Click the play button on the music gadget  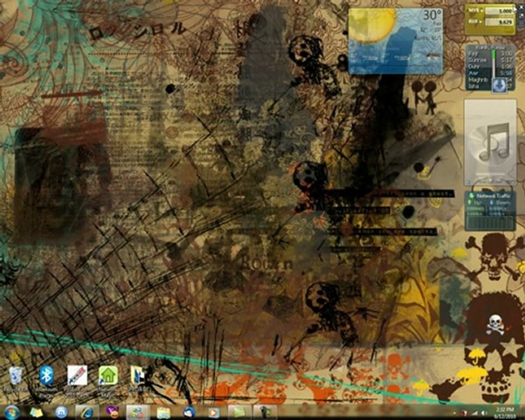click(490, 181)
